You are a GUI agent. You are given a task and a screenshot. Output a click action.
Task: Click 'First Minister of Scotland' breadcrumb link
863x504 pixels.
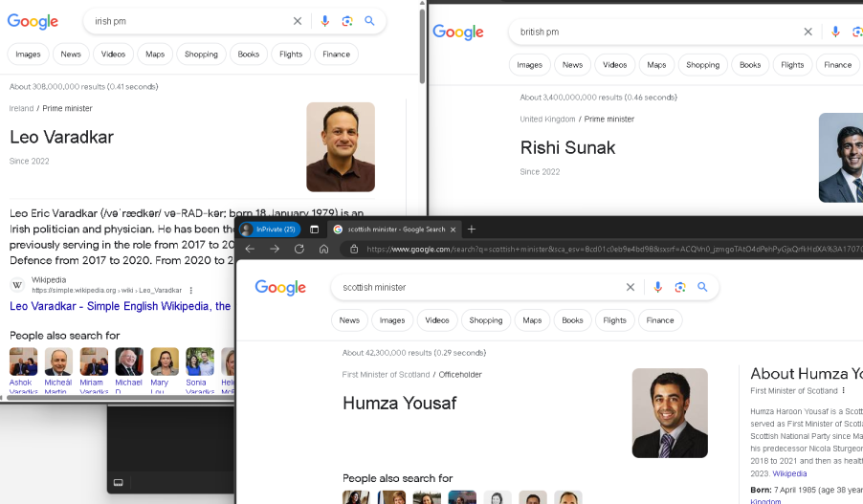click(x=386, y=374)
